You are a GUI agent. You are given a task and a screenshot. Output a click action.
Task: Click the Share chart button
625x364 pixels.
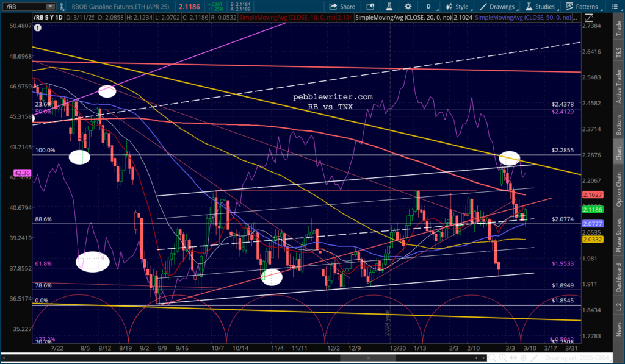(342, 6)
